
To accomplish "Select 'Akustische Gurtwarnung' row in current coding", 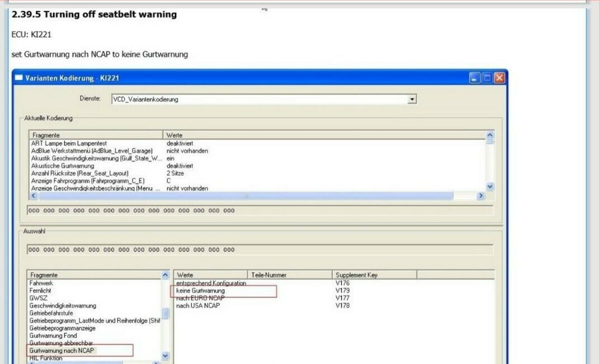I will 63,166.
